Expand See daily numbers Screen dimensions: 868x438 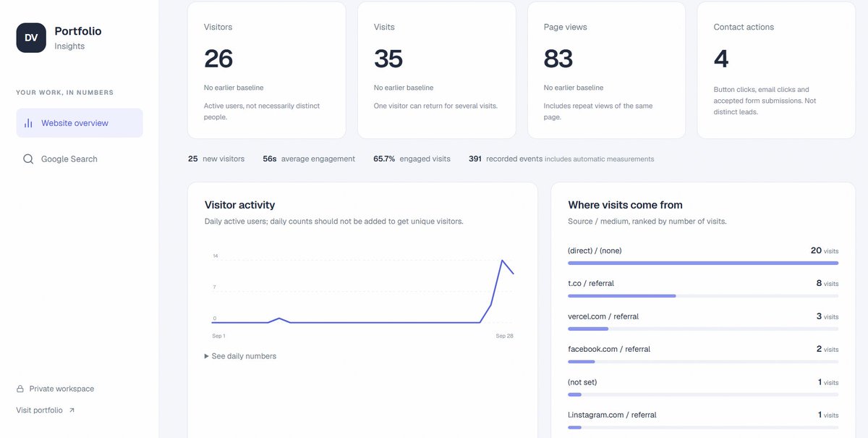(x=240, y=356)
